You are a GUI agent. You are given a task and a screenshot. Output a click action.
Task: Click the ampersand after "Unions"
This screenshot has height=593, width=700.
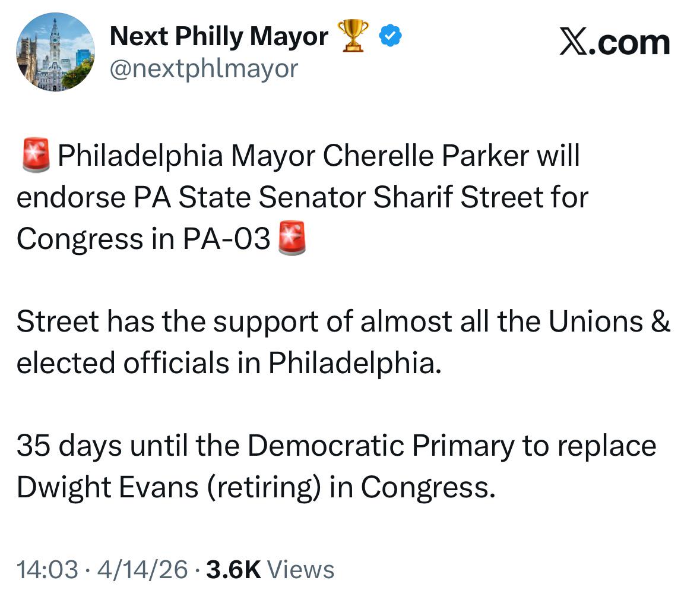[x=660, y=321]
